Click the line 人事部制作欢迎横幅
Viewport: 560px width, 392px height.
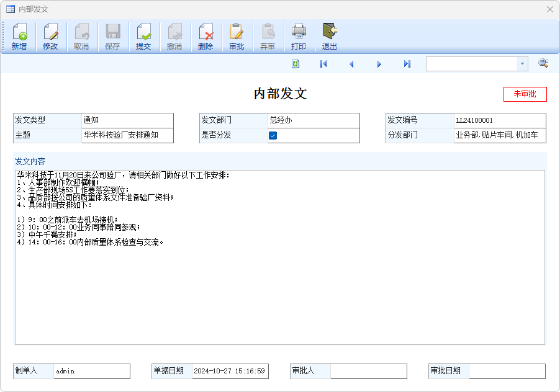click(58, 182)
